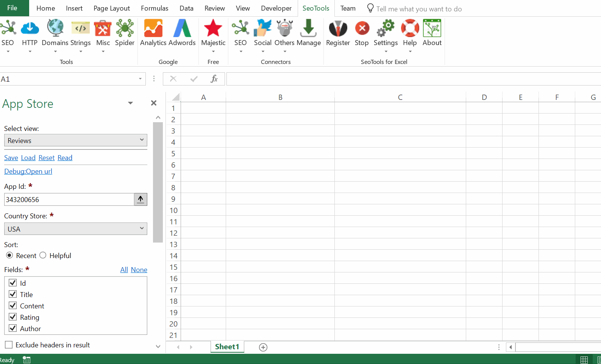Click the formula bar cancel X icon
Screen dimensions: 601x364
tap(173, 79)
